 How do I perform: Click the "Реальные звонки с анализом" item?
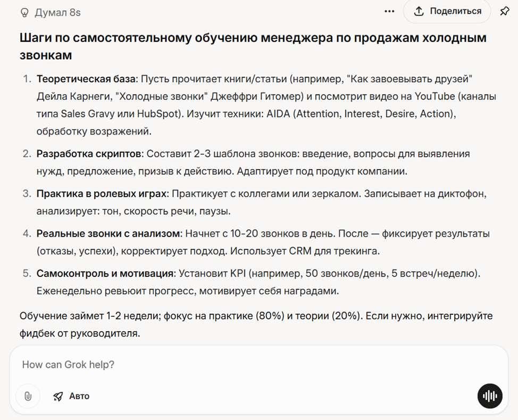109,233
